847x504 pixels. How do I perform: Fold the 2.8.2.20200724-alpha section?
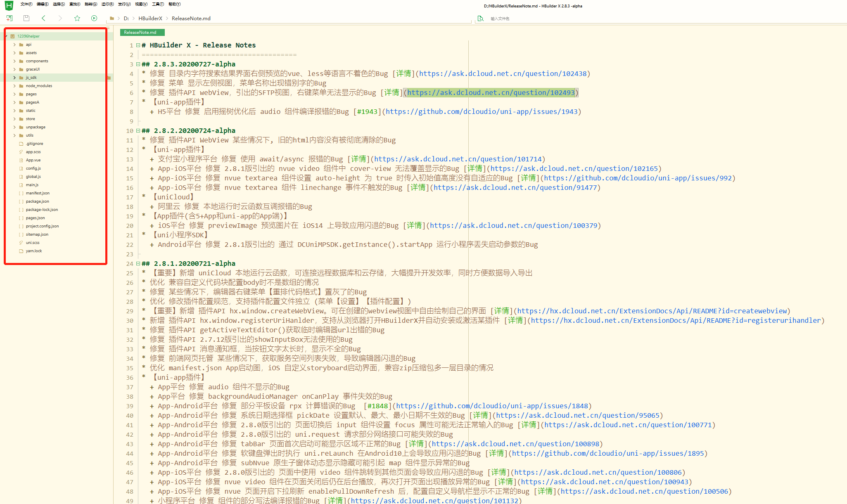point(138,131)
